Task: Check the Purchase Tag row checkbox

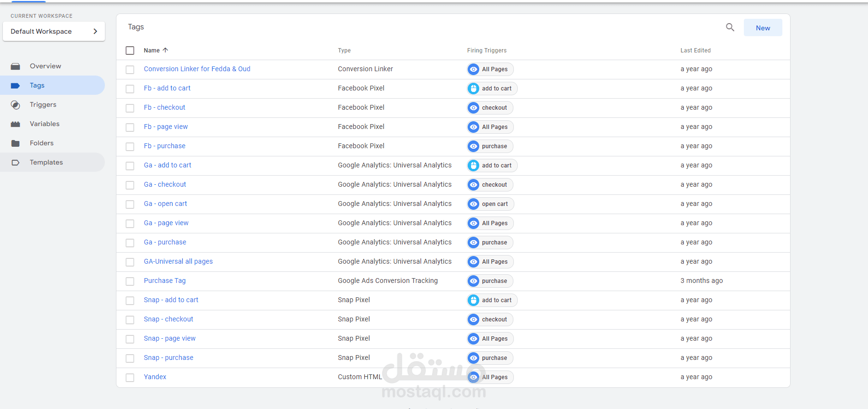Action: click(130, 281)
